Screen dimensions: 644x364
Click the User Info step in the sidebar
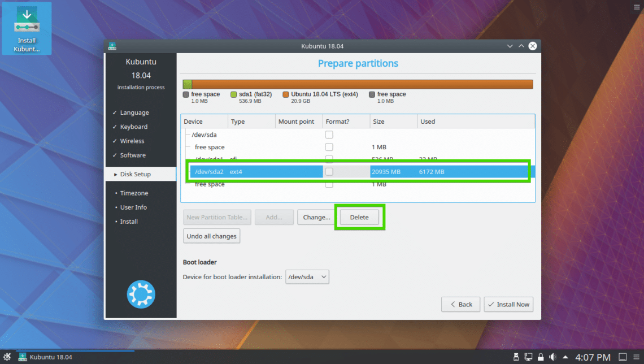click(133, 207)
